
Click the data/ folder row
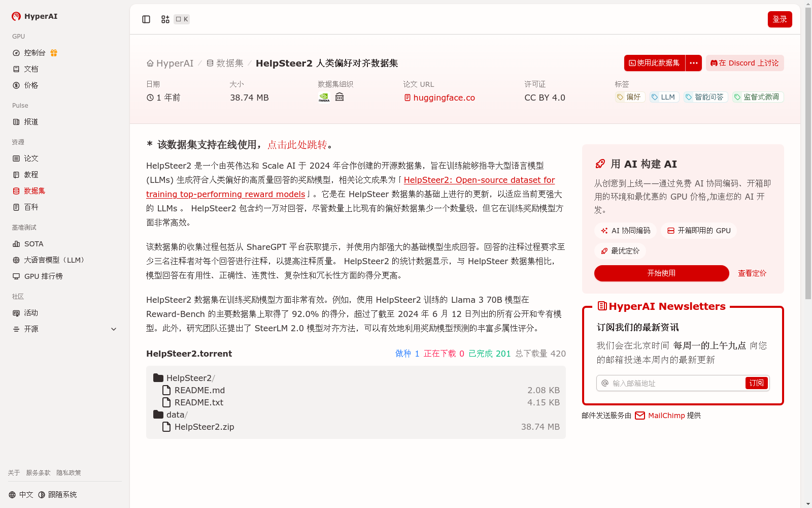(x=356, y=415)
